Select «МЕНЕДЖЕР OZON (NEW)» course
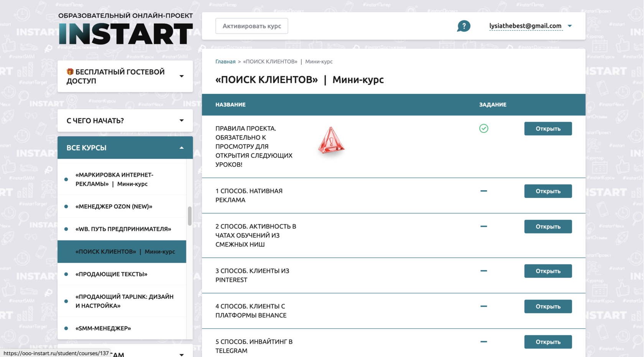This screenshot has width=644, height=357. (122, 206)
